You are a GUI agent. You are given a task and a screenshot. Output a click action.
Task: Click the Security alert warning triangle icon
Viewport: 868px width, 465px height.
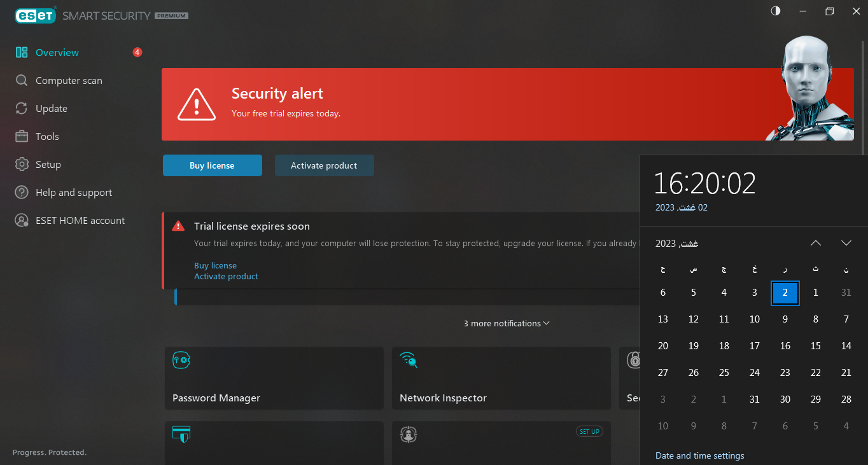197,104
